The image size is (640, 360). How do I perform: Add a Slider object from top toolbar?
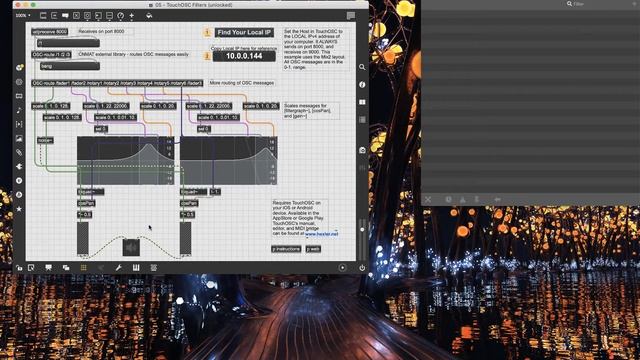[109, 16]
